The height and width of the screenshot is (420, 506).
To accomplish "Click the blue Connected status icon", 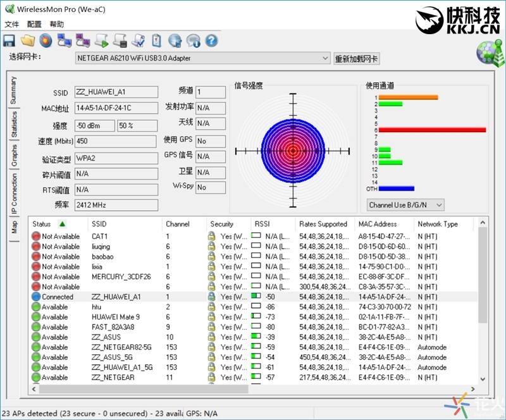I will [x=36, y=297].
